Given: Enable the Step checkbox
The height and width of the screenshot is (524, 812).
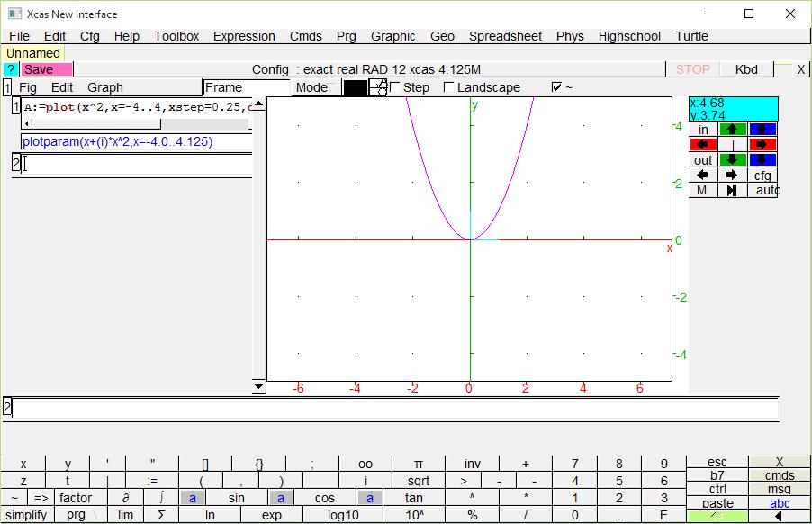Looking at the screenshot, I should 395,87.
